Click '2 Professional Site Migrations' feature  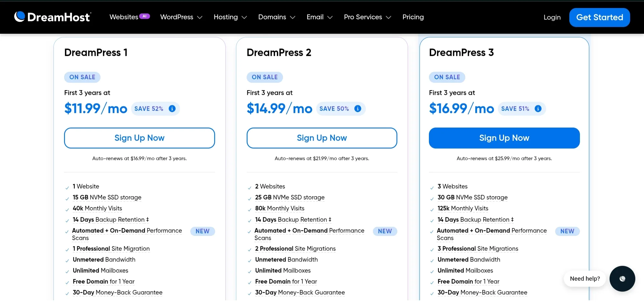pyautogui.click(x=295, y=248)
